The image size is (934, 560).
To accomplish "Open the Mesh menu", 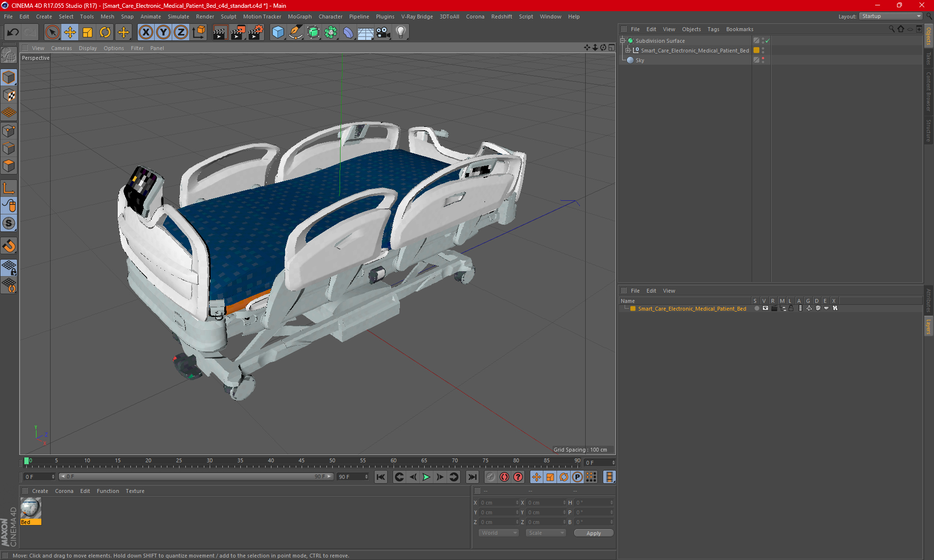I will point(107,17).
